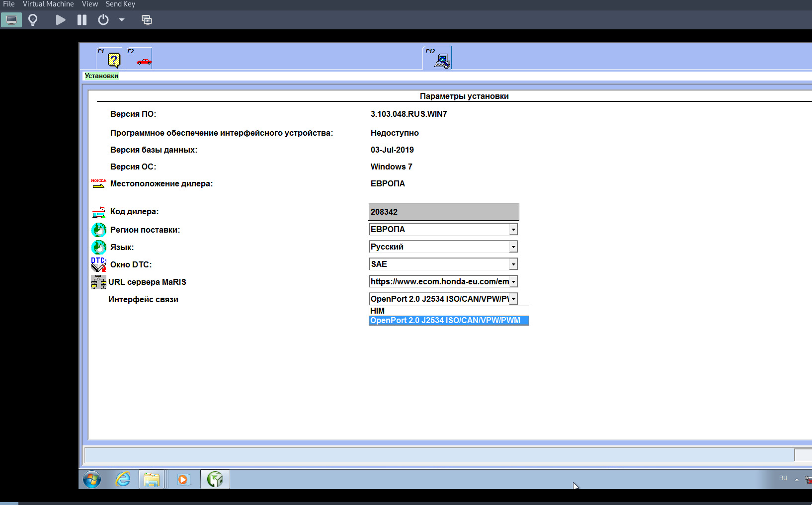Click the MaRIS server network icon
This screenshot has height=505, width=812.
tap(98, 282)
